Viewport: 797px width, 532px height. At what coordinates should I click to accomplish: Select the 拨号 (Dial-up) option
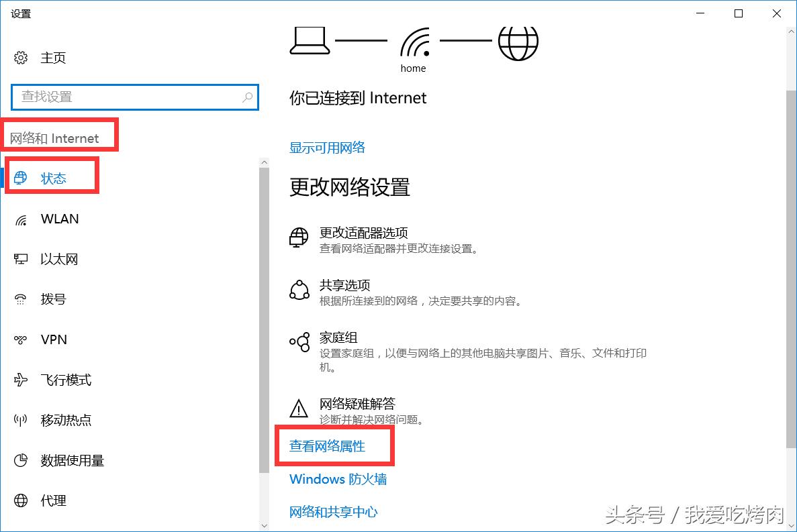54,299
